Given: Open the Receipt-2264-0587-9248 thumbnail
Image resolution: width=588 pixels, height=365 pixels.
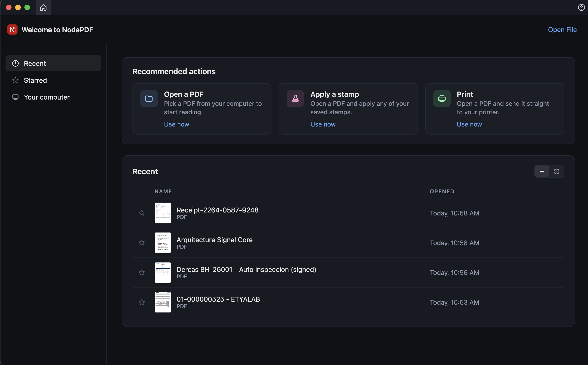Looking at the screenshot, I should click(163, 213).
